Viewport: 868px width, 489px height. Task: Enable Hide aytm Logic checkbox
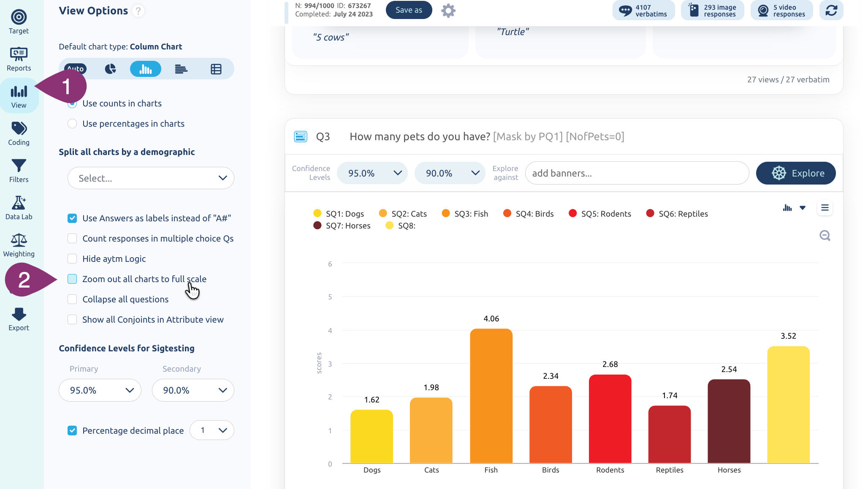coord(72,259)
